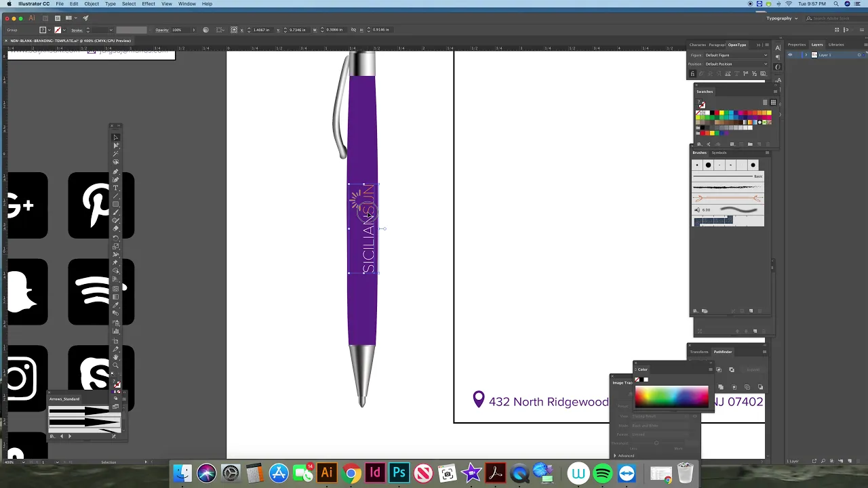
Task: Switch to the Transform tab
Action: tap(699, 352)
